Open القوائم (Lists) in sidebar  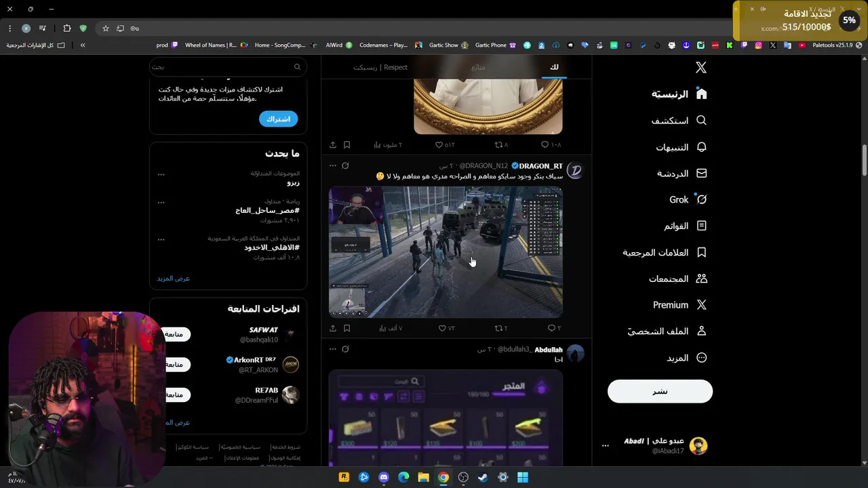click(686, 226)
